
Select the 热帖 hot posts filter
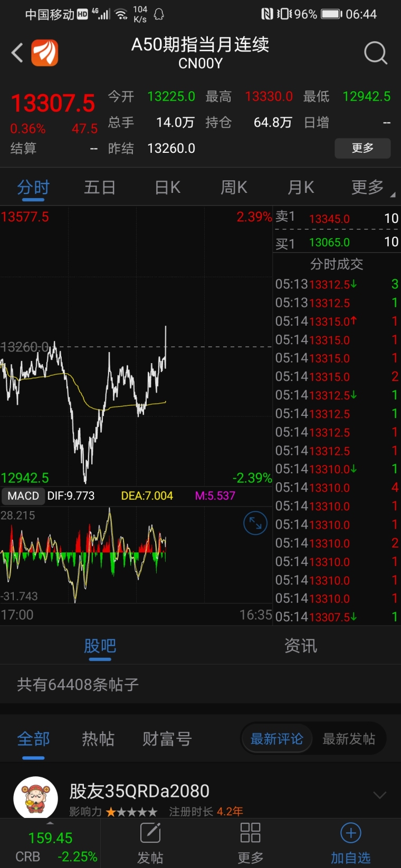(x=98, y=739)
